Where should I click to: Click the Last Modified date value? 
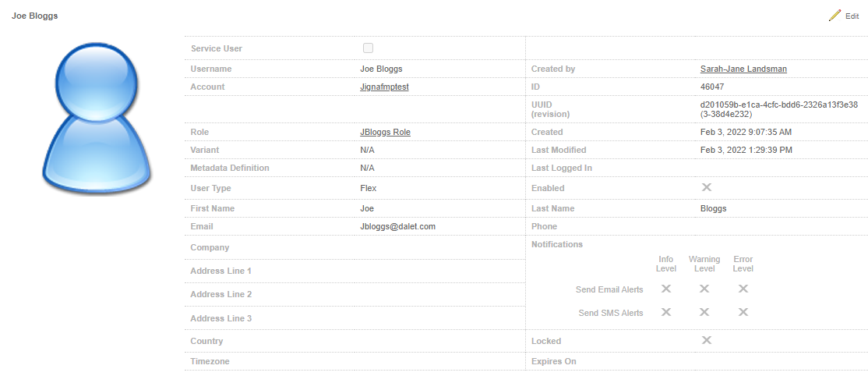click(x=746, y=150)
